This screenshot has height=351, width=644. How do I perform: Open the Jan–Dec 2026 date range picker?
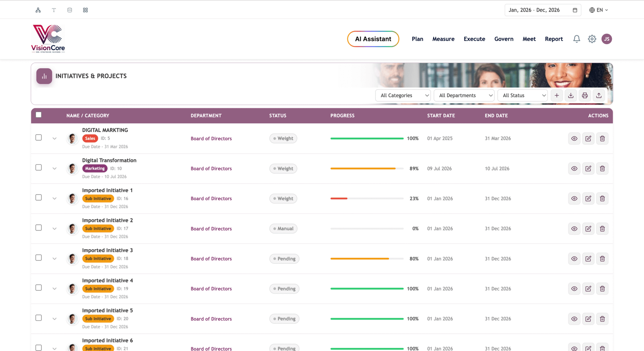pyautogui.click(x=543, y=10)
